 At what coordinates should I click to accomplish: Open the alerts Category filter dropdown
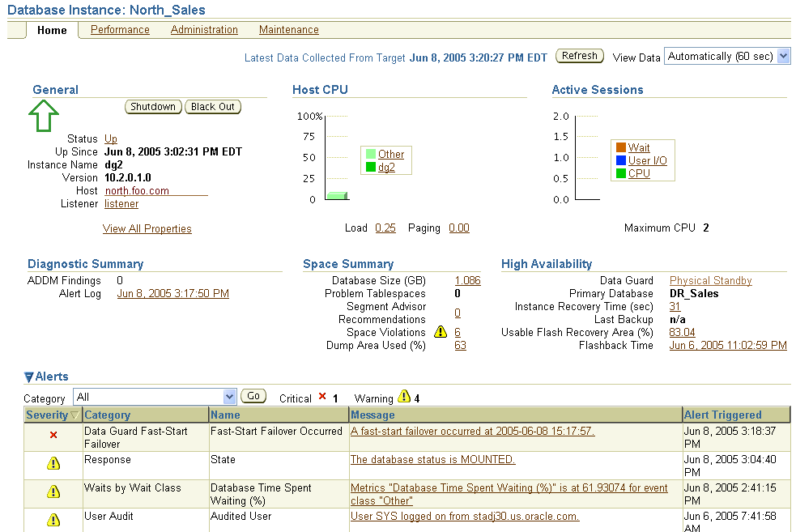(x=227, y=396)
